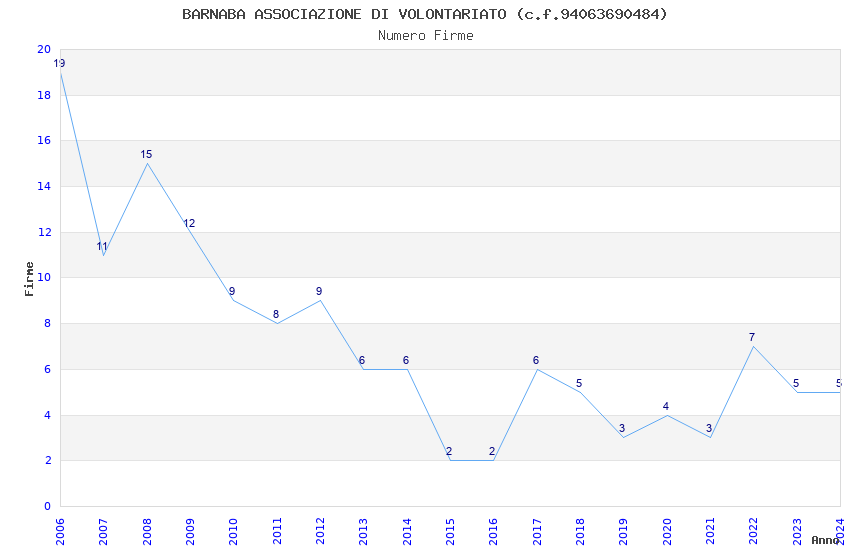Select the 2015 year label
This screenshot has width=850, height=550.
click(450, 531)
